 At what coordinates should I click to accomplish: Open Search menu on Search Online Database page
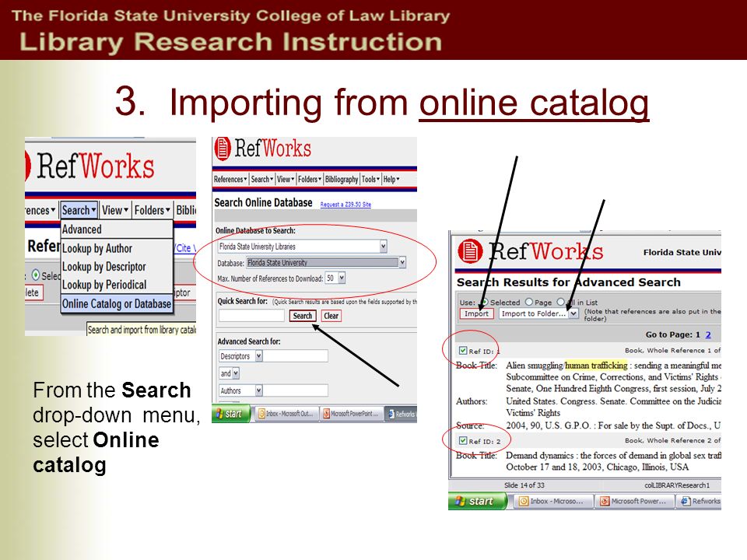tap(262, 180)
